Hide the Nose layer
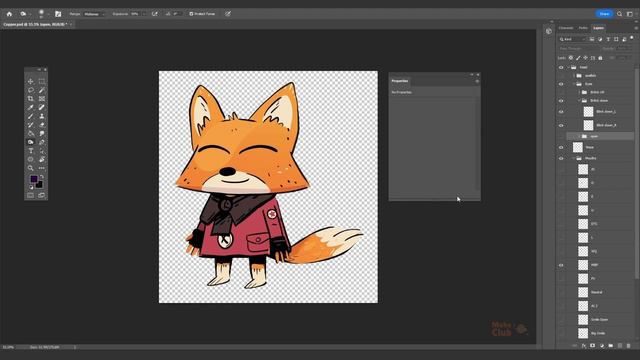The height and width of the screenshot is (360, 640). [x=561, y=147]
